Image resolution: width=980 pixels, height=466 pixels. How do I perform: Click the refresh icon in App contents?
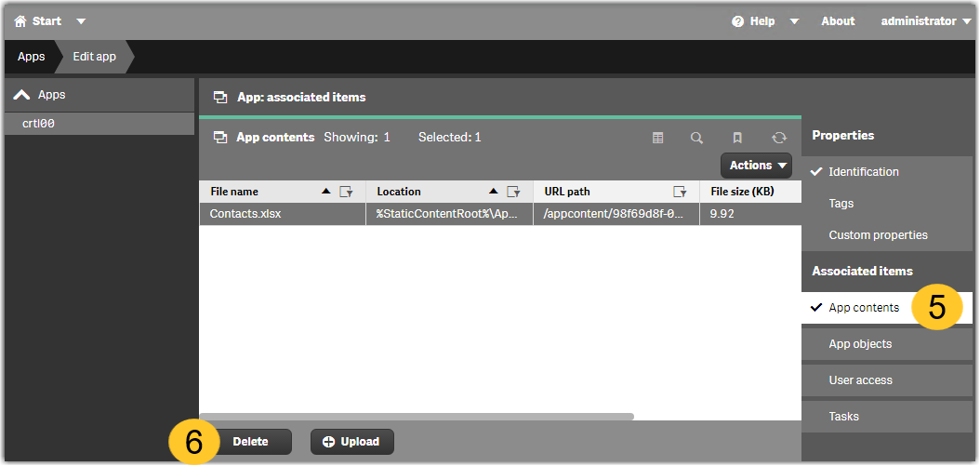779,138
